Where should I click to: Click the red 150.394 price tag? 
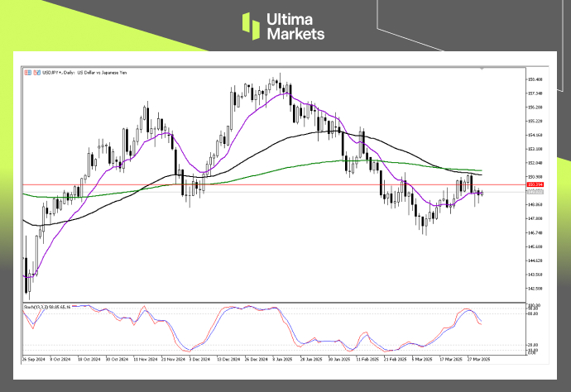point(535,184)
